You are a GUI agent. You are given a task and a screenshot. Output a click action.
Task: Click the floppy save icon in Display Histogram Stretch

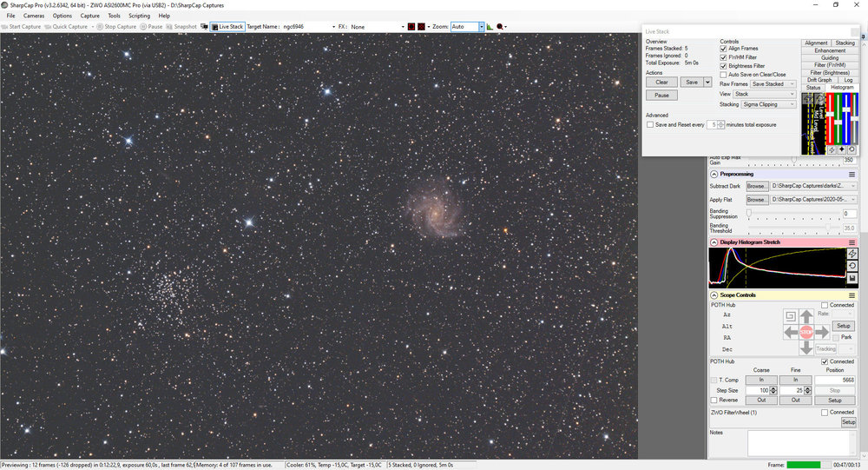(x=852, y=278)
